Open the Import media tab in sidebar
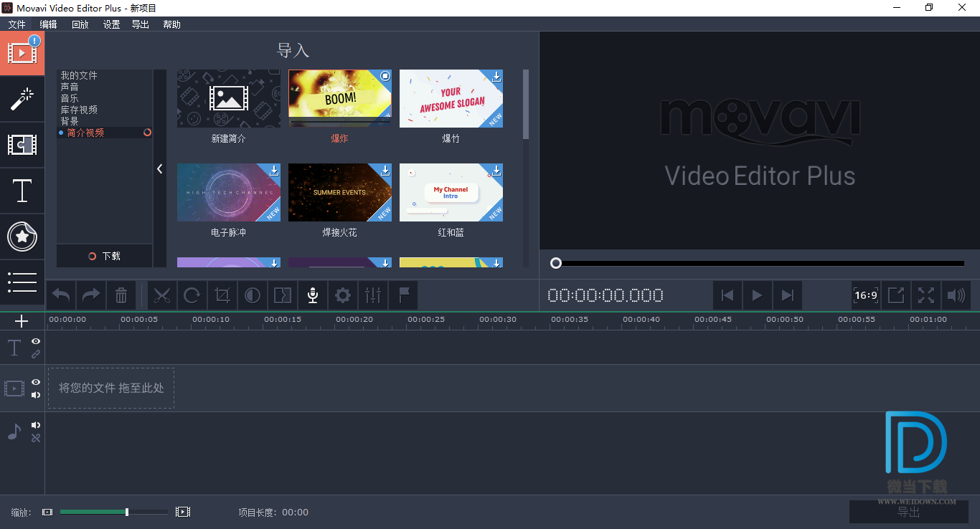 click(22, 53)
